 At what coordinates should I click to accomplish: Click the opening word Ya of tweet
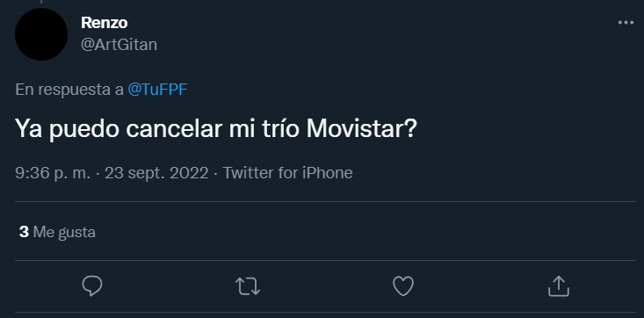pyautogui.click(x=29, y=129)
